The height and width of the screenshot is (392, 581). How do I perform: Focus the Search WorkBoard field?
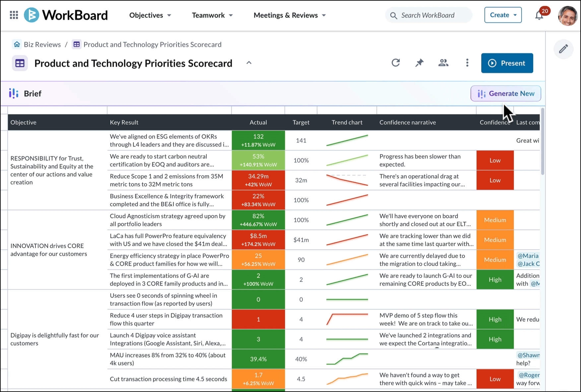click(429, 15)
